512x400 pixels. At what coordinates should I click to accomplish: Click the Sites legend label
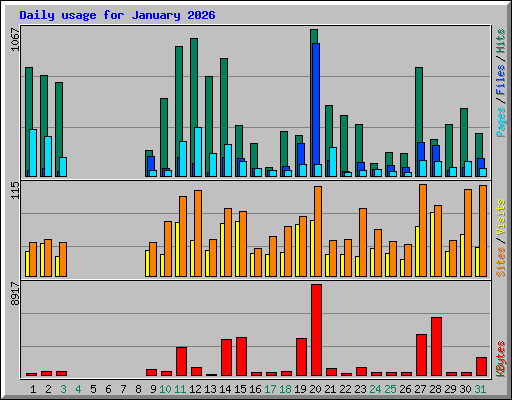tap(501, 262)
